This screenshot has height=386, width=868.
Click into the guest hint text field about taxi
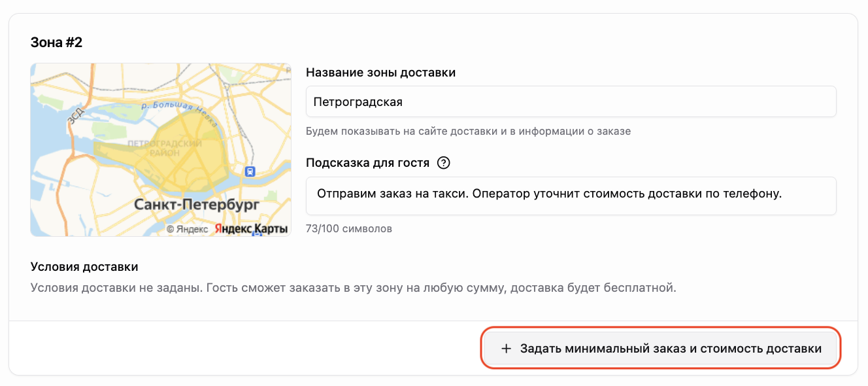pos(571,196)
